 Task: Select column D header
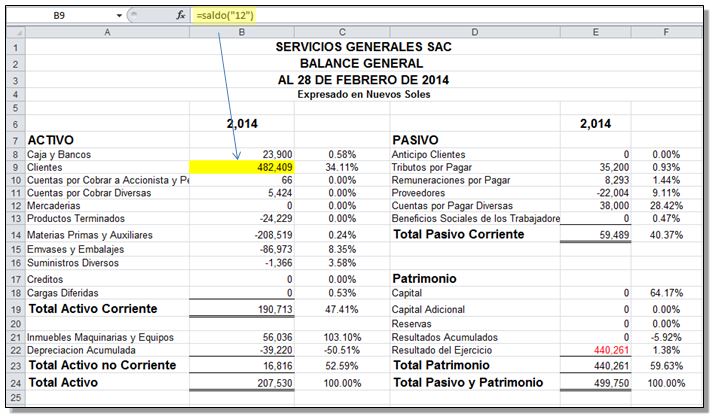(475, 32)
